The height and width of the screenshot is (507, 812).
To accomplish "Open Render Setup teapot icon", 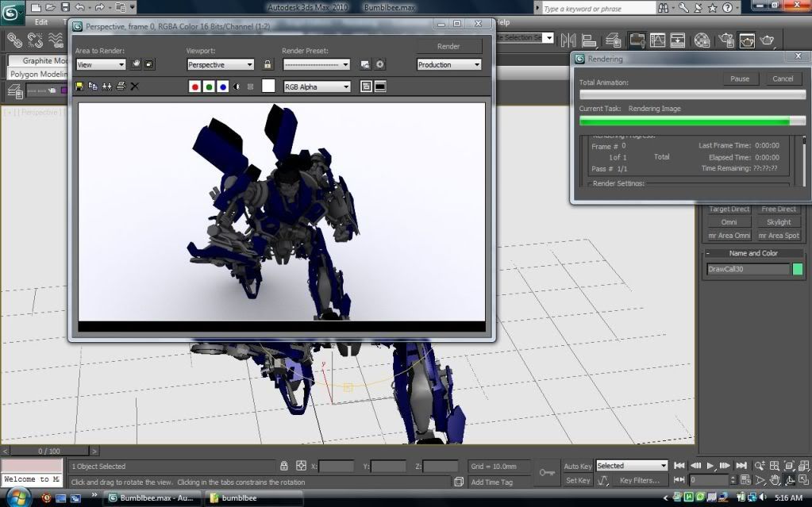I will tap(725, 40).
